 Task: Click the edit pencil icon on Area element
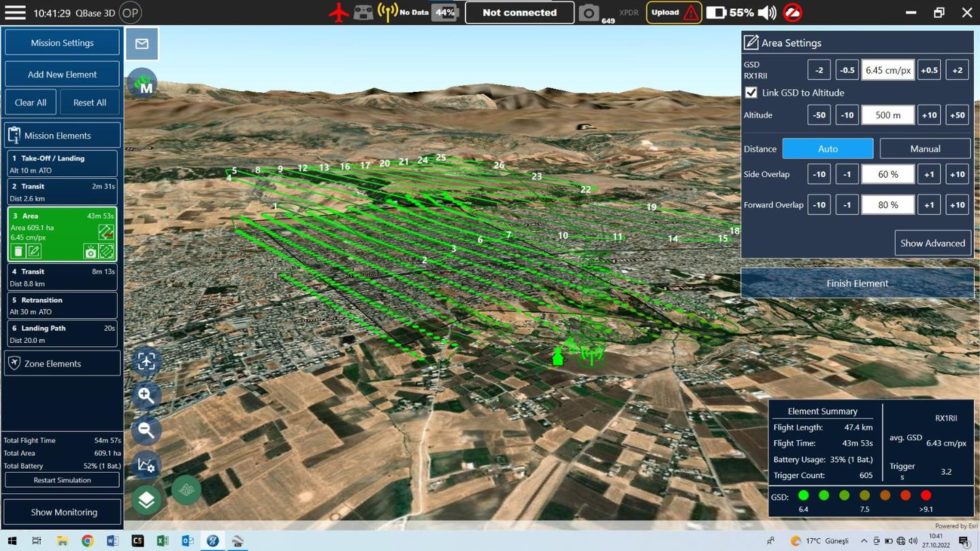click(x=34, y=252)
